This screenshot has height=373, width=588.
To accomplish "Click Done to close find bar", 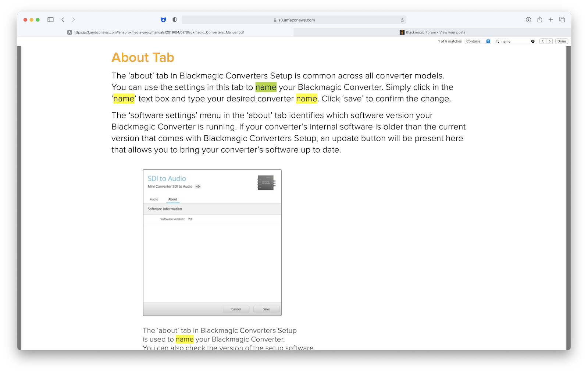I will pos(562,41).
